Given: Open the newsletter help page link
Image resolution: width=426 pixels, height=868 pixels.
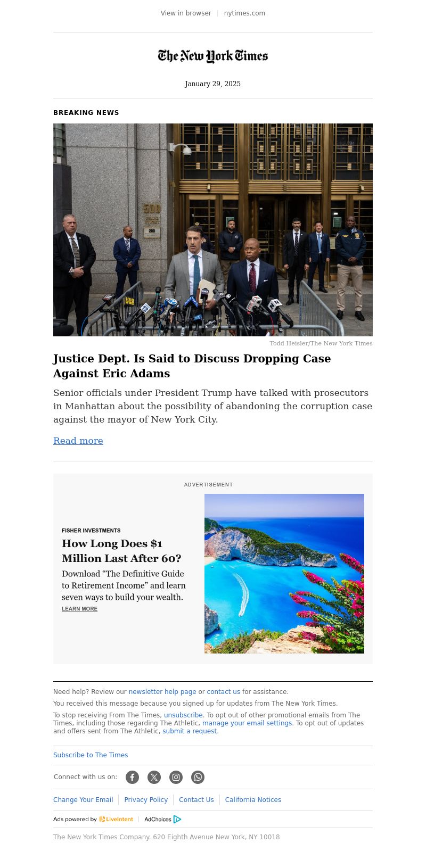Looking at the screenshot, I should point(162,692).
